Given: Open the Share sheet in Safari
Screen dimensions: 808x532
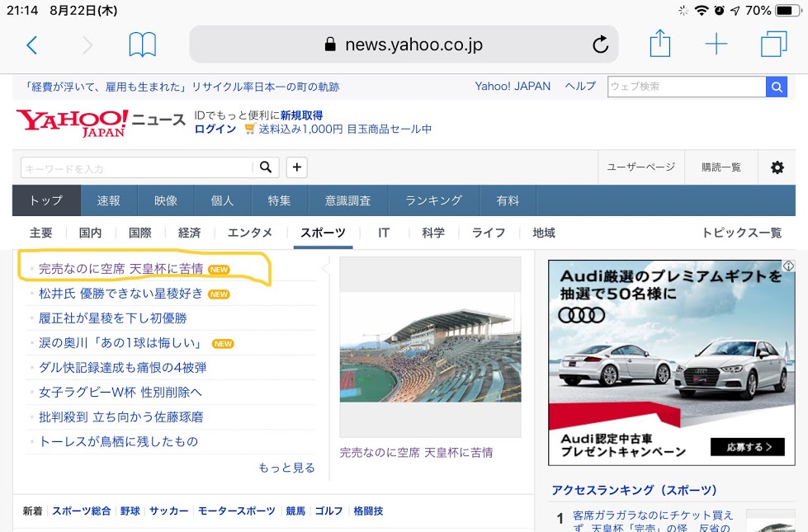Looking at the screenshot, I should (659, 45).
